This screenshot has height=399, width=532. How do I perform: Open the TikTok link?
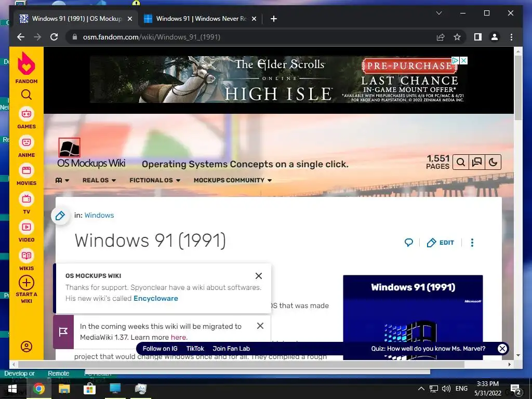pyautogui.click(x=195, y=349)
